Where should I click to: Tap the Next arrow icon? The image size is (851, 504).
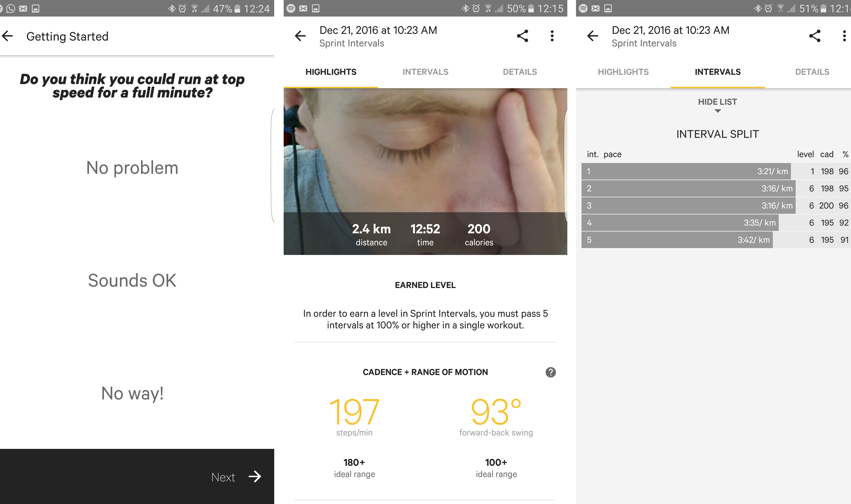click(255, 476)
